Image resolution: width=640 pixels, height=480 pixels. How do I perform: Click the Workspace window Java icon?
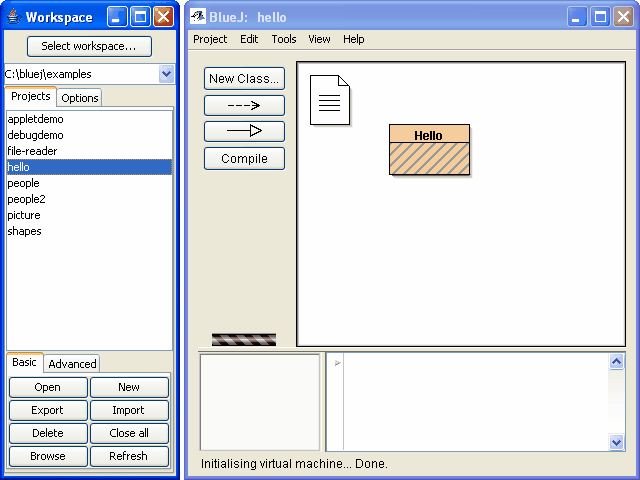click(13, 17)
